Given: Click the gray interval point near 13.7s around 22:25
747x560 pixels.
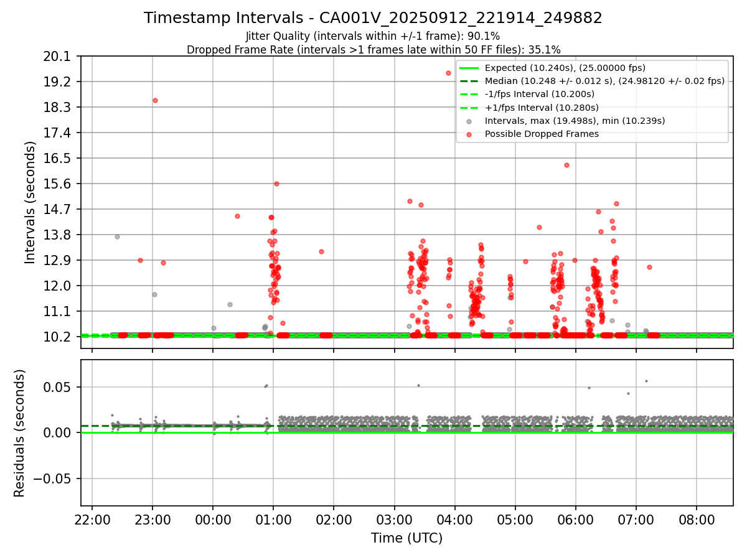Looking at the screenshot, I should click(x=117, y=236).
